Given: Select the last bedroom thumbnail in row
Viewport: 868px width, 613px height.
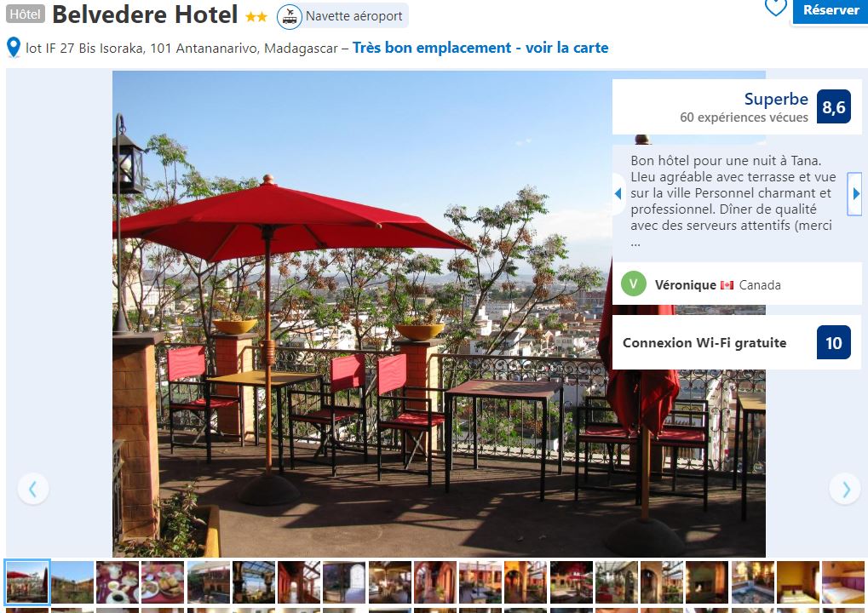Looking at the screenshot, I should pyautogui.click(x=843, y=582).
